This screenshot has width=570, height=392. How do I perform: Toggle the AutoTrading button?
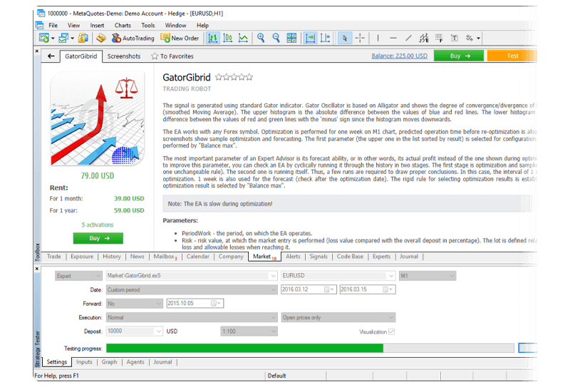click(133, 38)
